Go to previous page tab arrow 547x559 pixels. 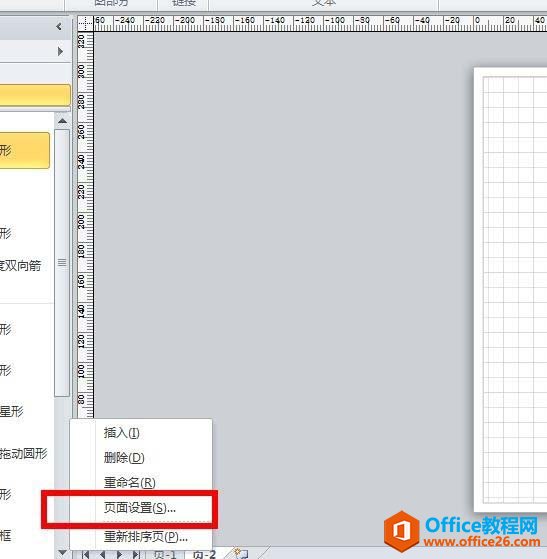click(102, 555)
